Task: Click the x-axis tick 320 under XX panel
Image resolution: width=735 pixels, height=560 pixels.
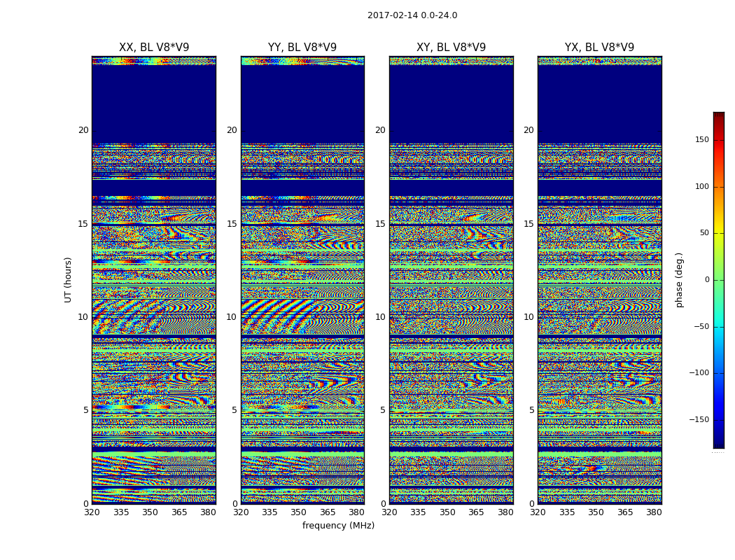Action: [x=92, y=512]
